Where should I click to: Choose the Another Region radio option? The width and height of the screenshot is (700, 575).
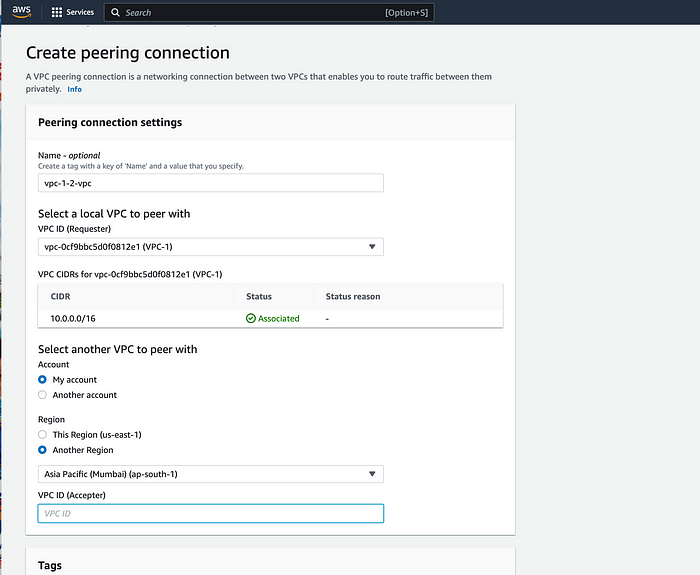coord(42,450)
